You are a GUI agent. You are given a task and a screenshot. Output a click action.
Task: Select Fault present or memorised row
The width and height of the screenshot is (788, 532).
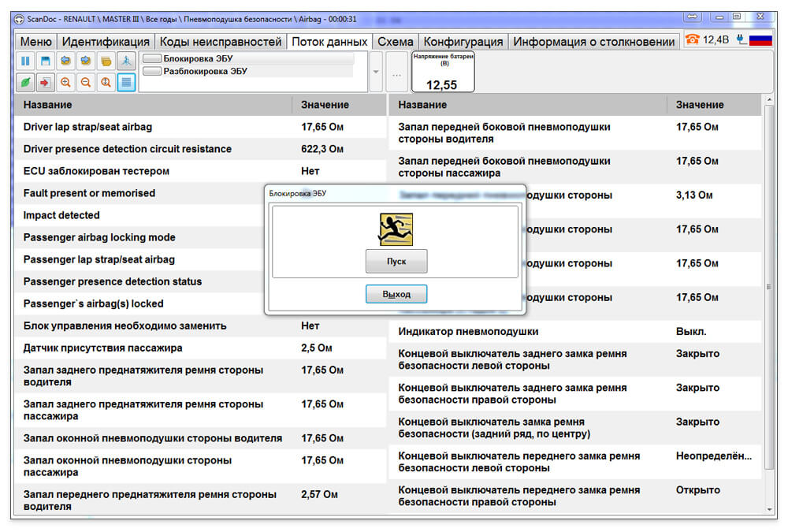(x=139, y=194)
